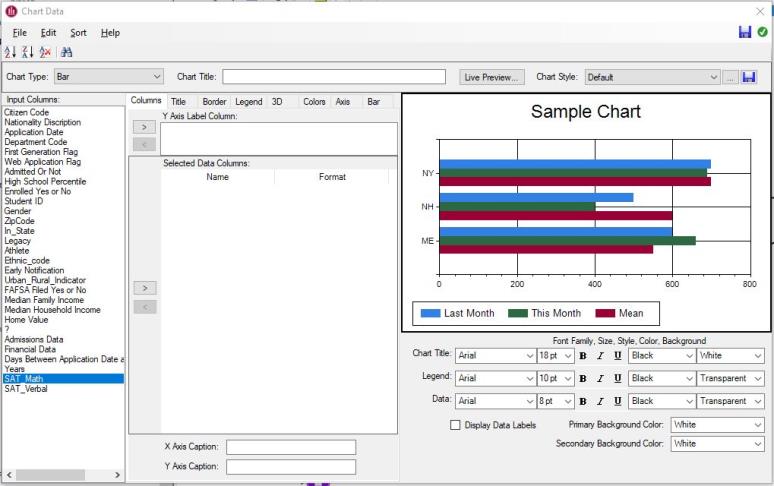Screen dimensions: 774x486
Task: Click the green checkmark icon at top right
Action: click(763, 32)
